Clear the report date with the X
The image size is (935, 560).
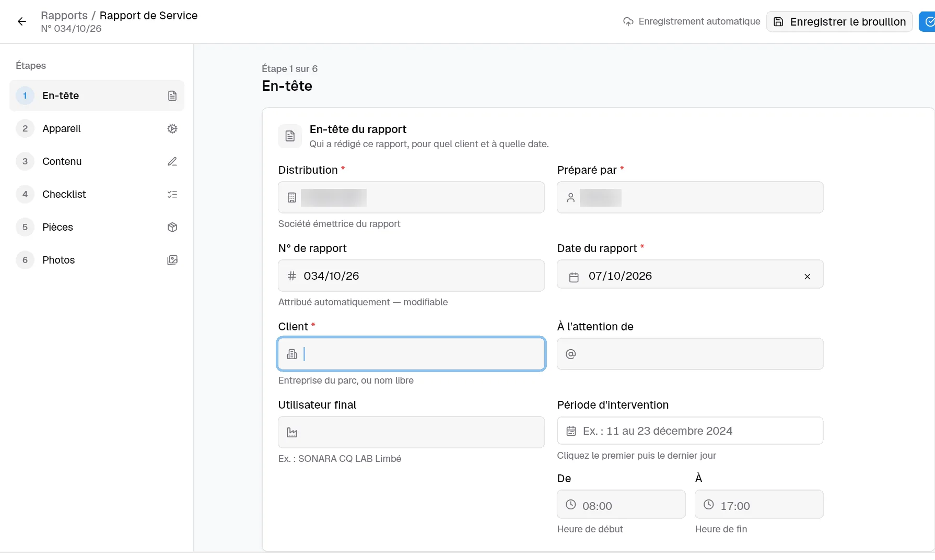(808, 277)
